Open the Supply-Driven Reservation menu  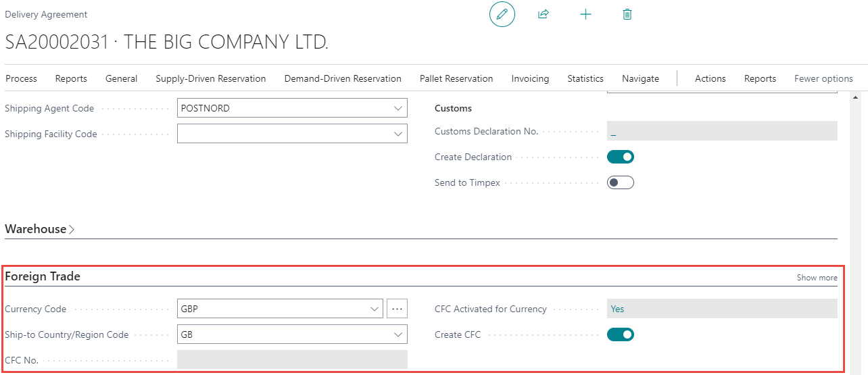pyautogui.click(x=210, y=78)
